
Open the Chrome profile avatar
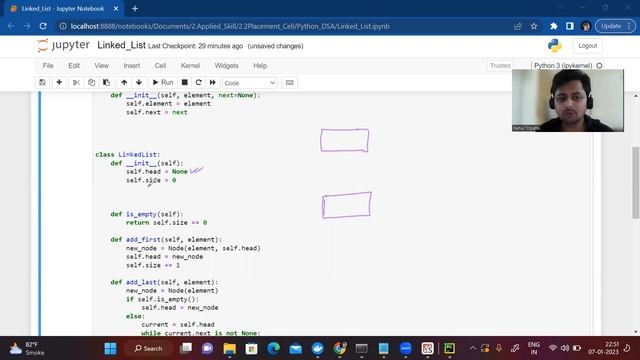click(586, 26)
